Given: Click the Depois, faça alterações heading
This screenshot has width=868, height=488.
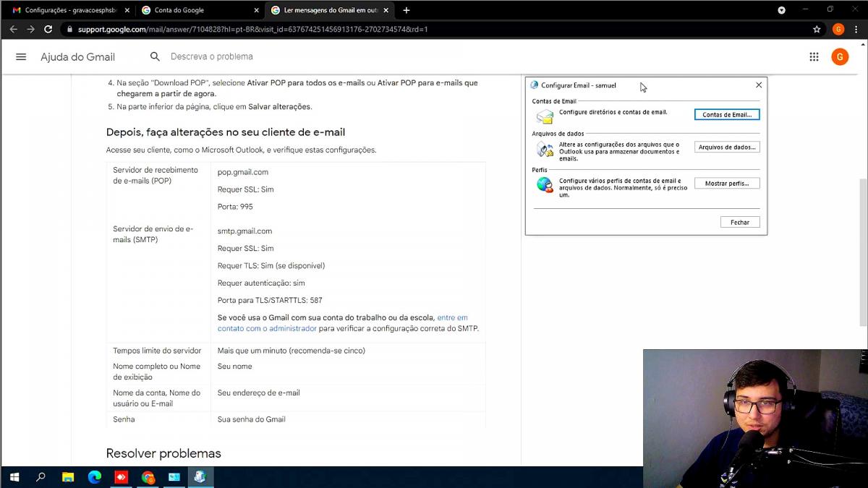Looking at the screenshot, I should coord(226,132).
